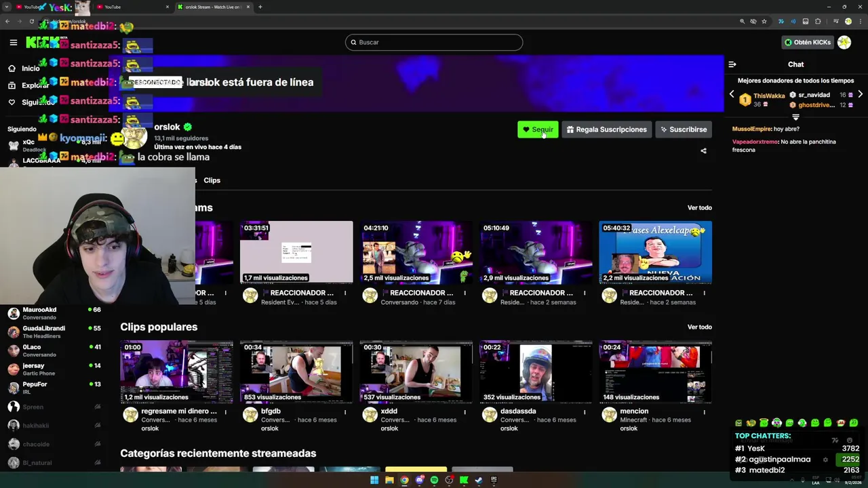
Task: Play the 00:34 bfgdb clip thumbnail
Action: [x=296, y=371]
